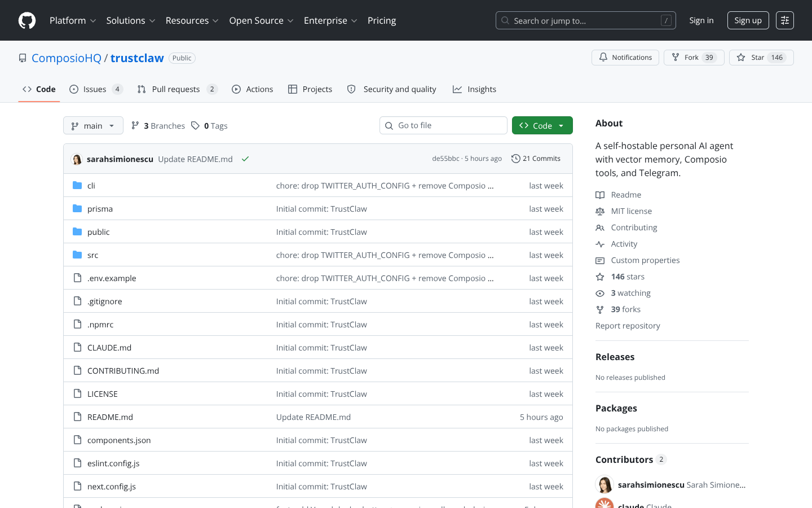The height and width of the screenshot is (508, 812).
Task: Click the tag icon beside Tags
Action: tap(195, 125)
